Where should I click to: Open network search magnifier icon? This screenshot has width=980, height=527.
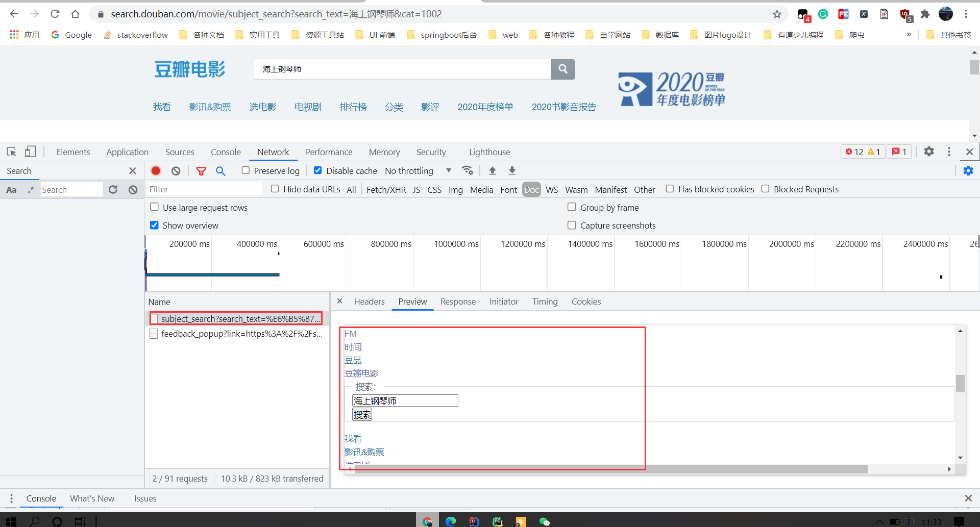click(x=220, y=171)
